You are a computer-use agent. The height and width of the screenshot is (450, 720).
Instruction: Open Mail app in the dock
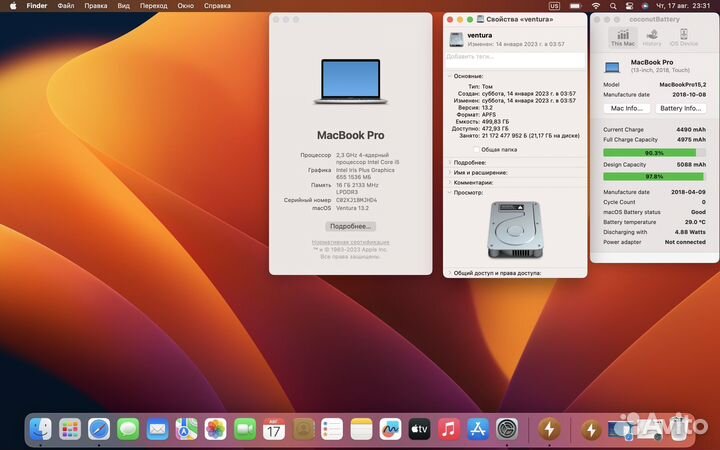158,429
